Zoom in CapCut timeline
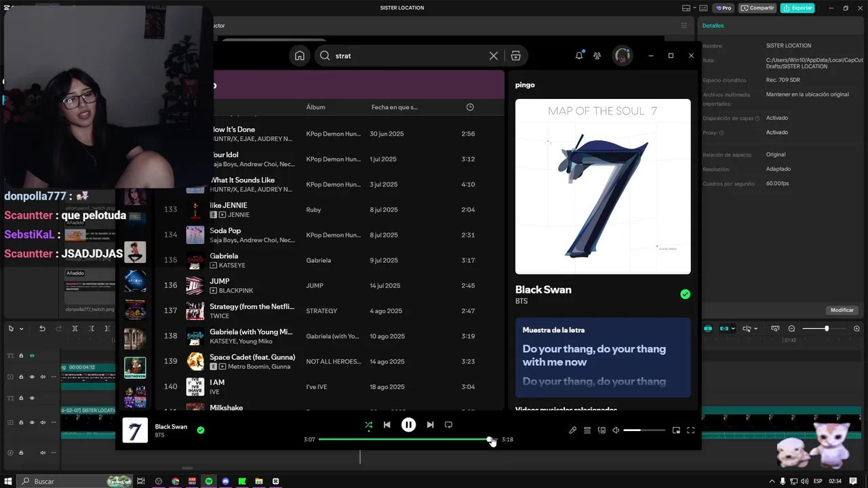 coord(856,329)
